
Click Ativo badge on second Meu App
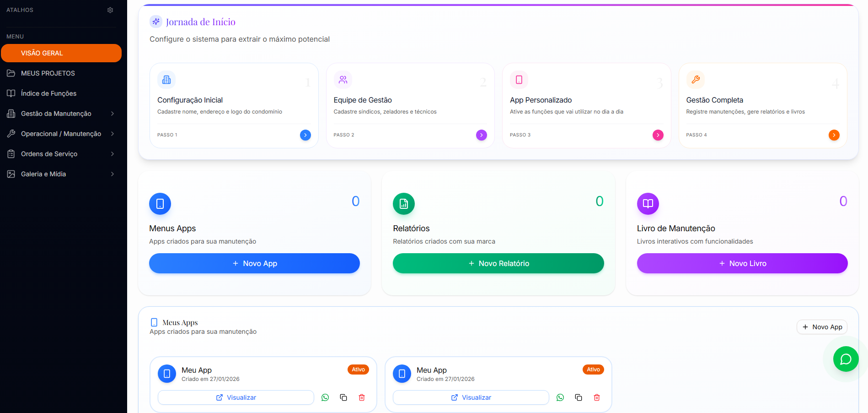coord(593,370)
